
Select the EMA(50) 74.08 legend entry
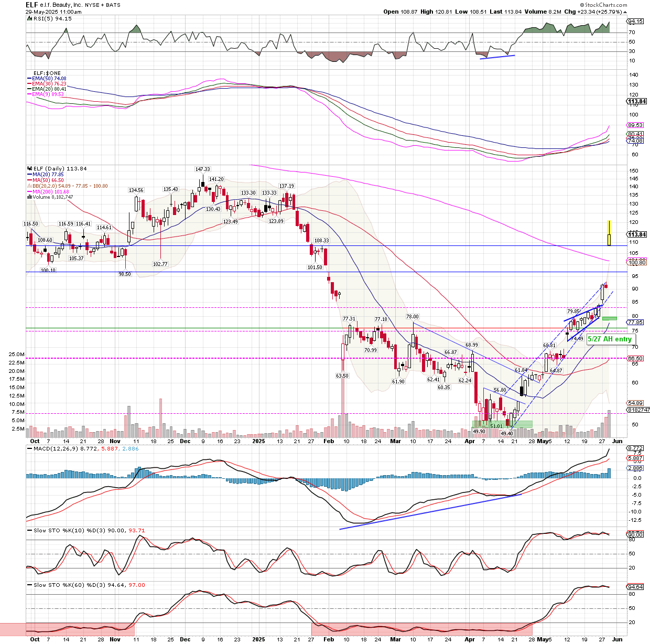click(49, 79)
